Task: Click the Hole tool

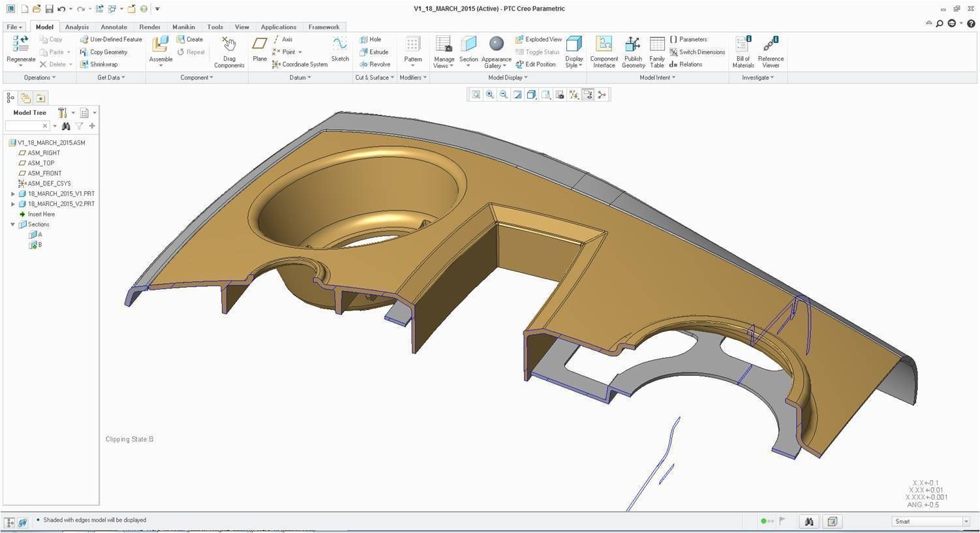Action: [371, 39]
